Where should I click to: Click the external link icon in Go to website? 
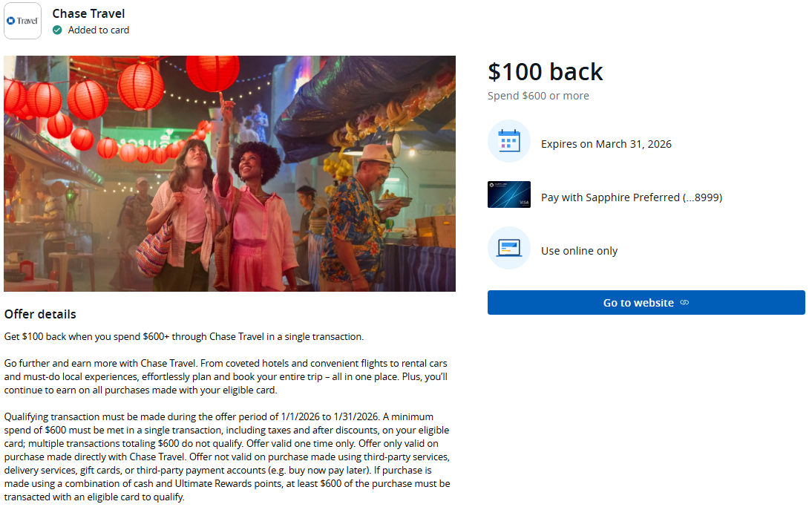[684, 303]
